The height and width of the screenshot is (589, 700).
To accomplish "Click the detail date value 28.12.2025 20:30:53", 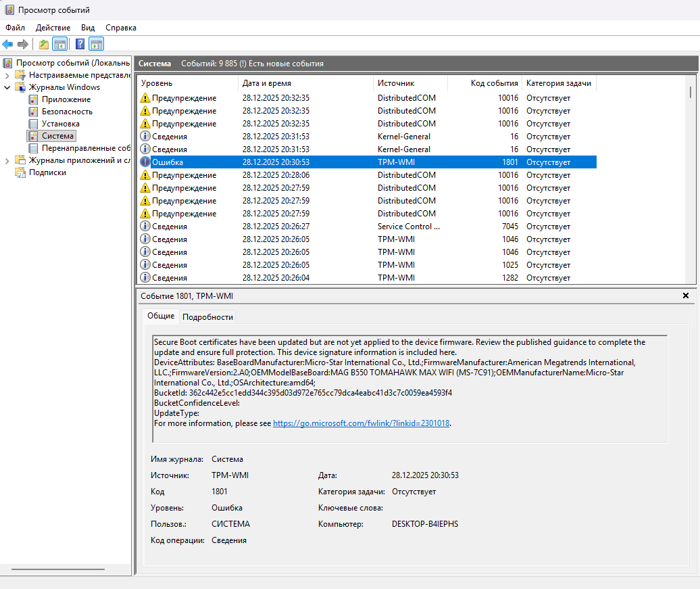I will point(425,475).
